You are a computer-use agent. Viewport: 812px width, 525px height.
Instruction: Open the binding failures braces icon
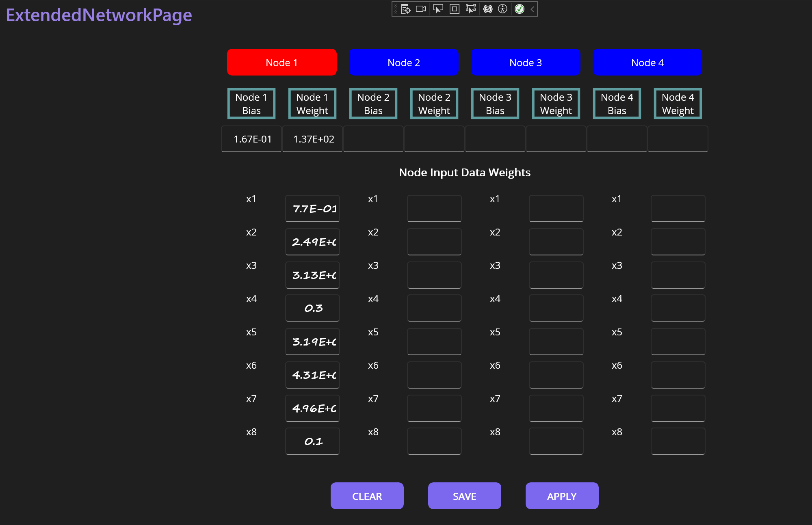tap(488, 9)
